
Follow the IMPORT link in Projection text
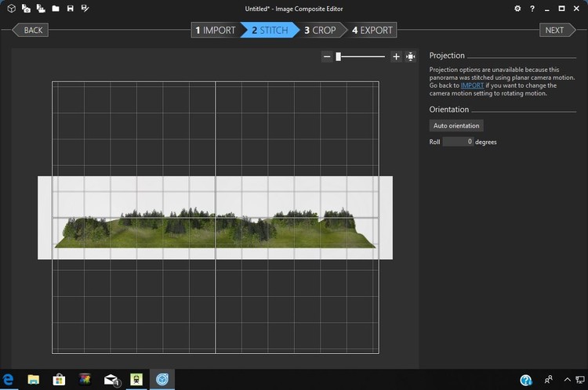[x=472, y=86]
